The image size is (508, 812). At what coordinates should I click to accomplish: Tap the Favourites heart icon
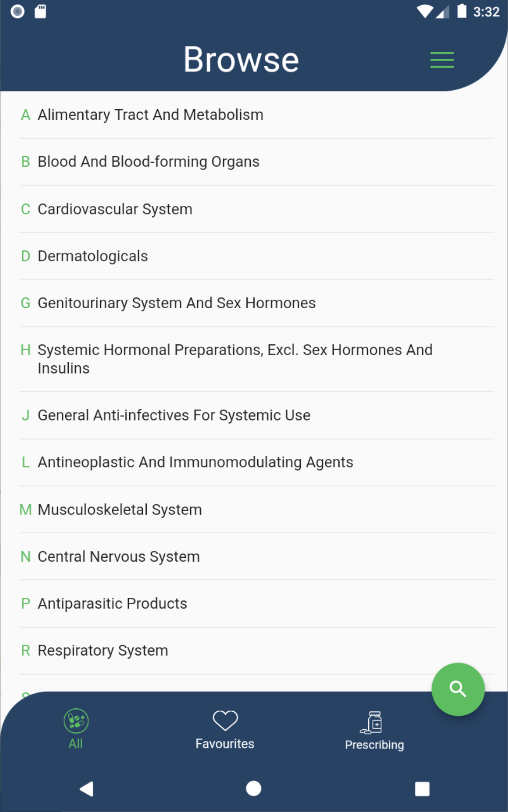(x=225, y=721)
